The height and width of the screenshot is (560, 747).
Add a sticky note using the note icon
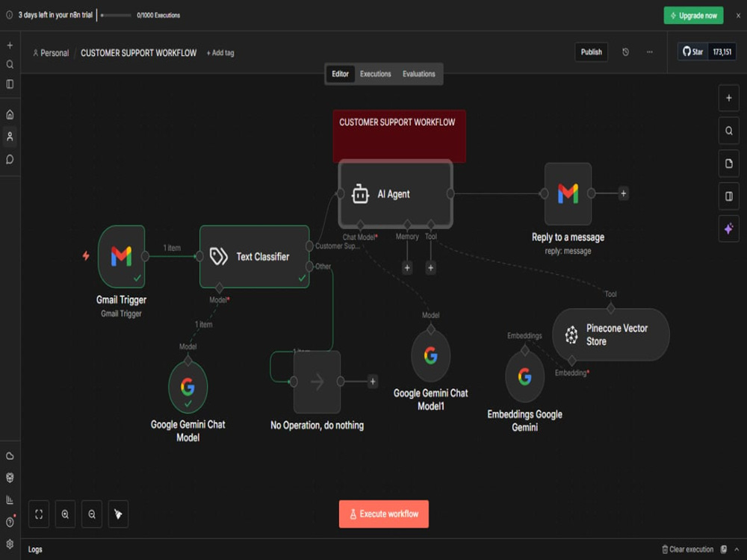[728, 164]
